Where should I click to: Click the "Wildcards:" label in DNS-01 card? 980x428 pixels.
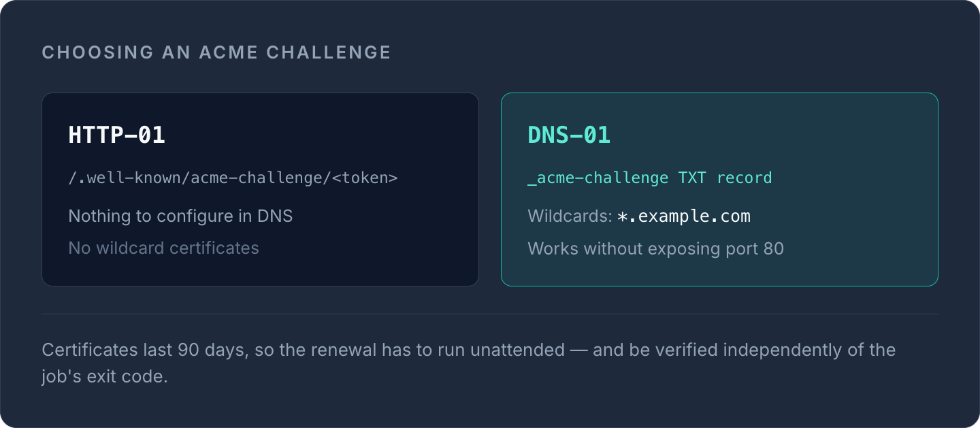click(570, 216)
